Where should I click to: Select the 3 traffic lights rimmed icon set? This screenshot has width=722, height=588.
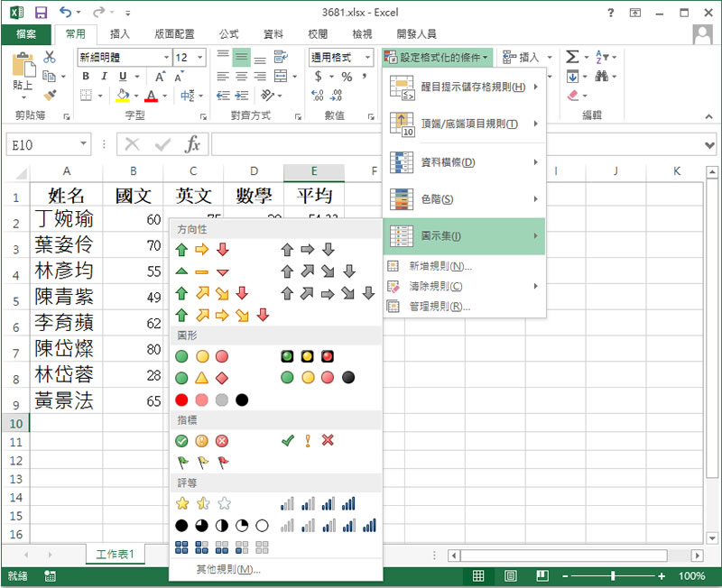[307, 356]
